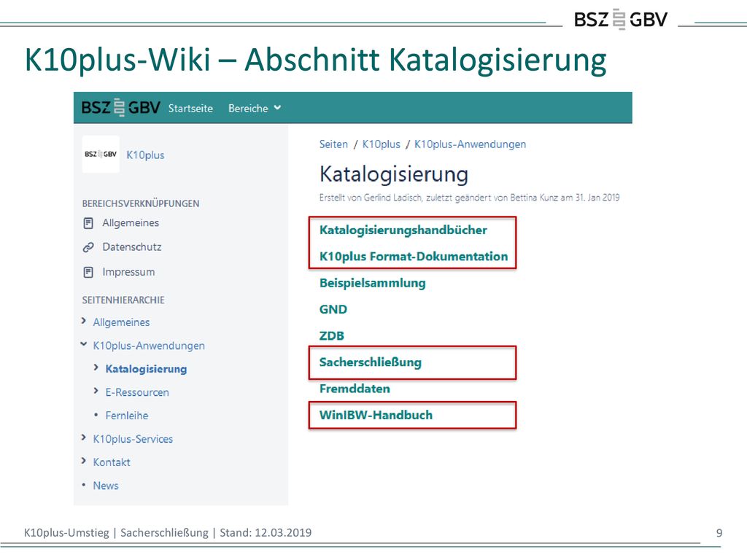
Task: Select Allgemeines in the Seitenhierarchie tree
Action: coord(122,322)
